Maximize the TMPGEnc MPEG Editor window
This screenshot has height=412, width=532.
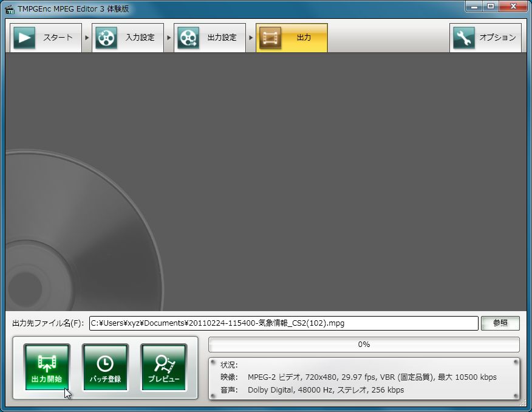point(491,7)
